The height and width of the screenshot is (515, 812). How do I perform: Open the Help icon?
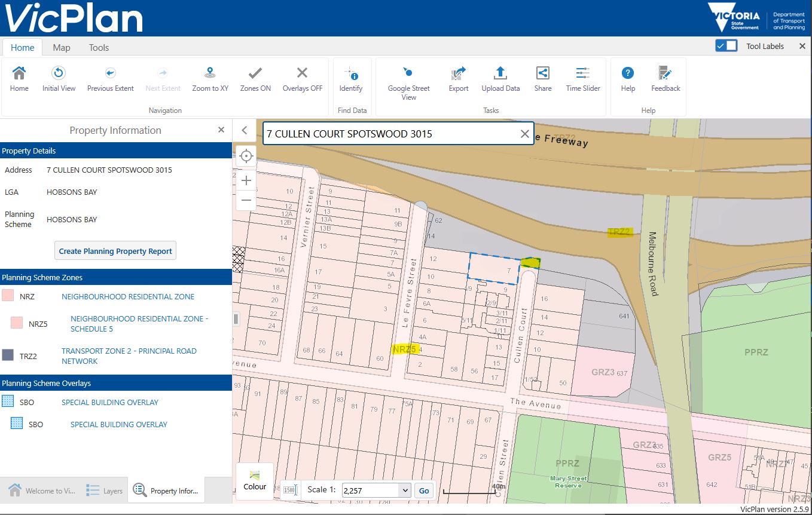[628, 73]
